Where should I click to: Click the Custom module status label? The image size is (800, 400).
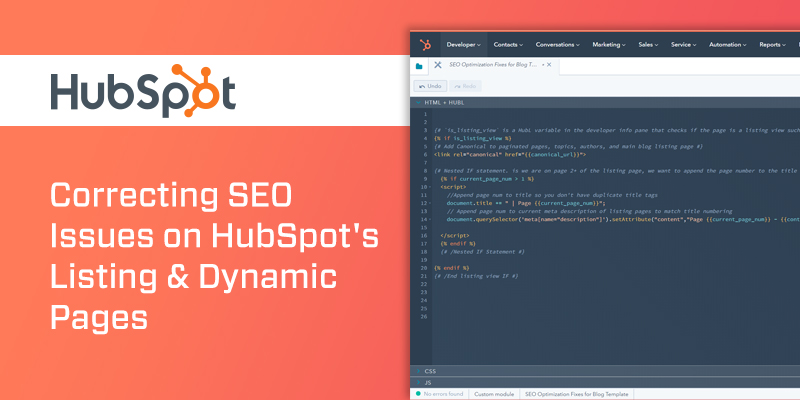[x=494, y=394]
